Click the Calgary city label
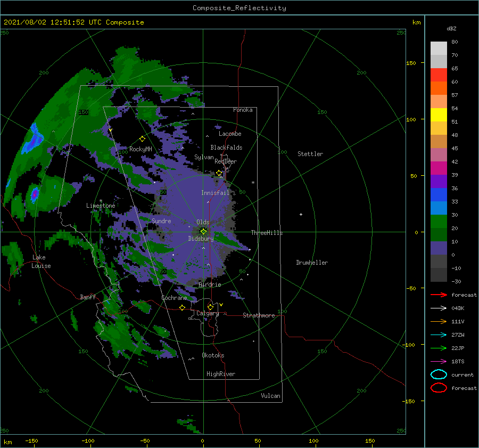This screenshot has height=448, width=479. (x=208, y=313)
